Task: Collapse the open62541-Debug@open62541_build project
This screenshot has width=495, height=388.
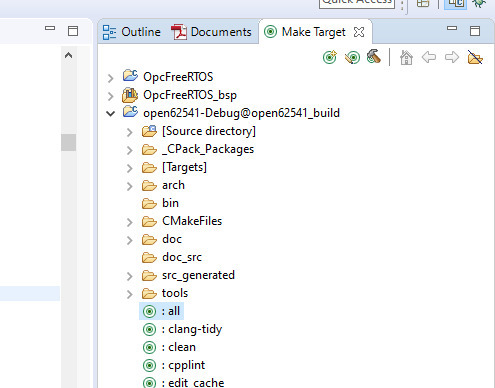Action: 110,114
